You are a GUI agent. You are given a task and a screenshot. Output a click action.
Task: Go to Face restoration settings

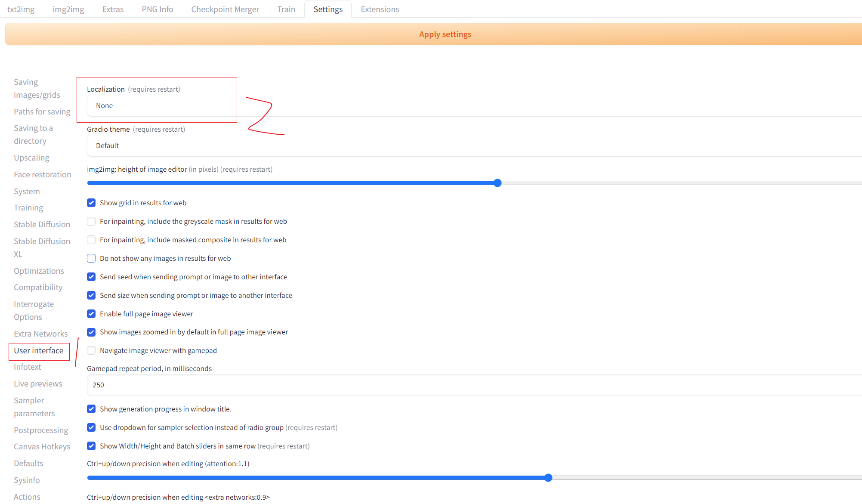(42, 174)
